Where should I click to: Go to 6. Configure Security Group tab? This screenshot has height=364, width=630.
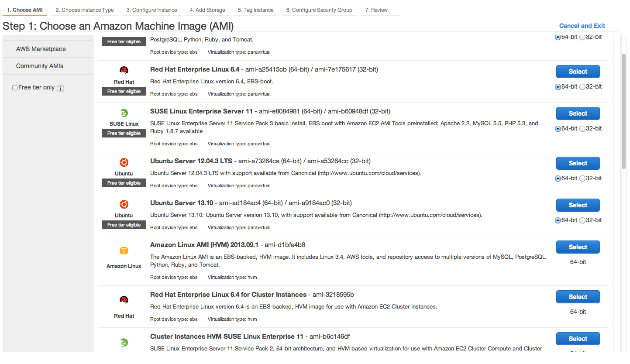click(319, 10)
